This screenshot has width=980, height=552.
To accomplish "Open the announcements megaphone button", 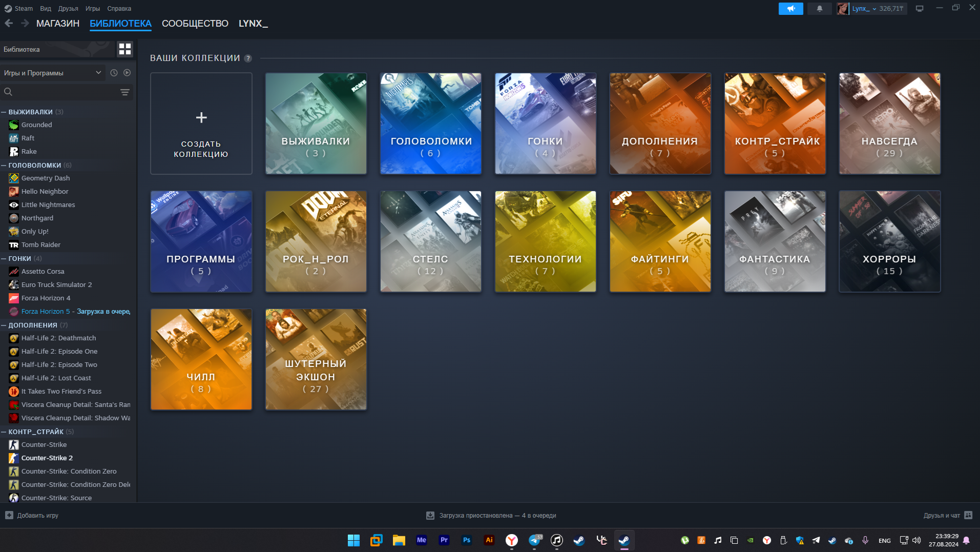I will point(791,9).
